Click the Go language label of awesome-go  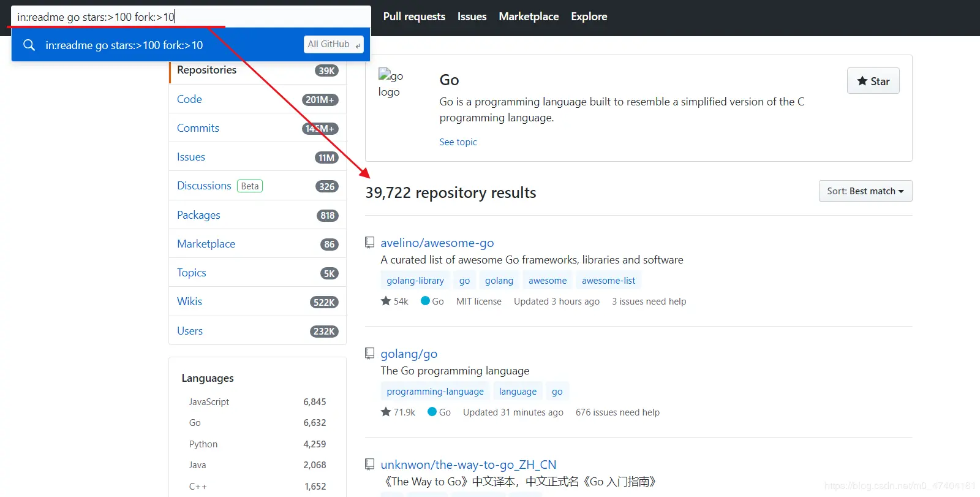tap(432, 301)
